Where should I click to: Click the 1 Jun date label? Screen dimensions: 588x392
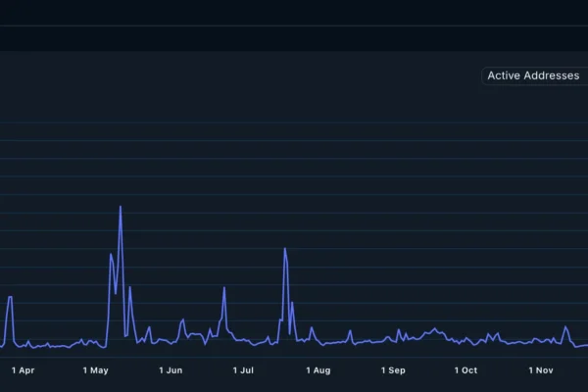pyautogui.click(x=171, y=370)
